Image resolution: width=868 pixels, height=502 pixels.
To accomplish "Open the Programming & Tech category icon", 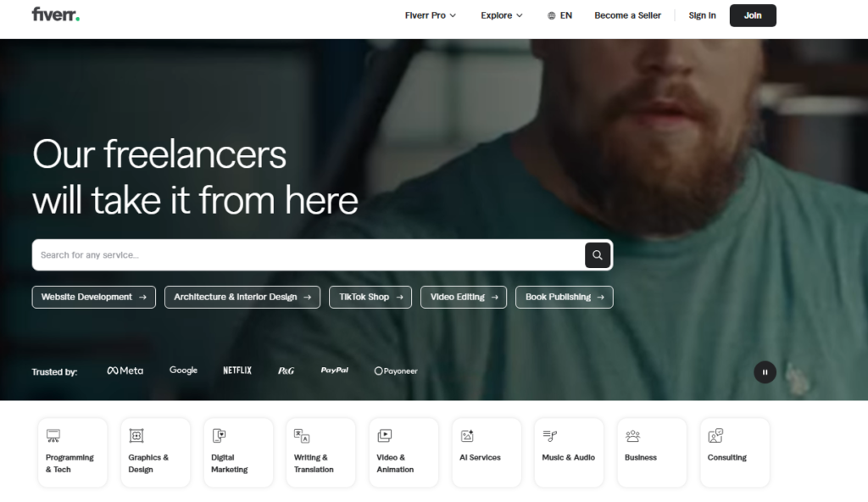I will point(53,436).
